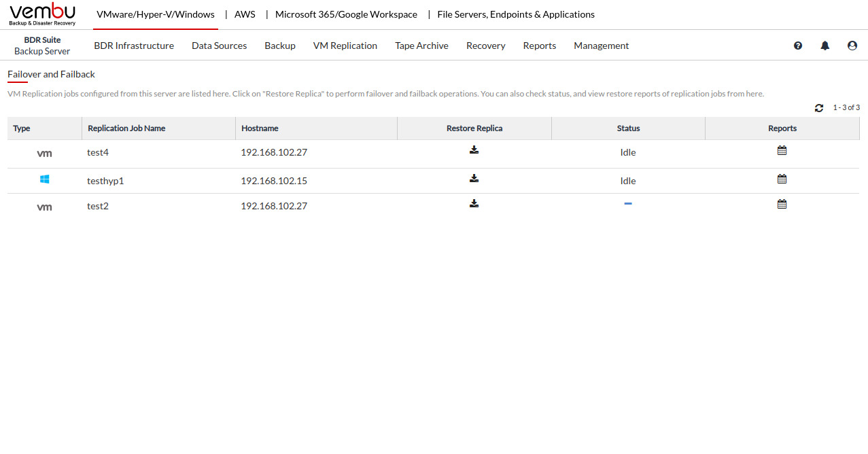The height and width of the screenshot is (454, 868).
Task: Open the Tape Archive menu
Action: [421, 46]
